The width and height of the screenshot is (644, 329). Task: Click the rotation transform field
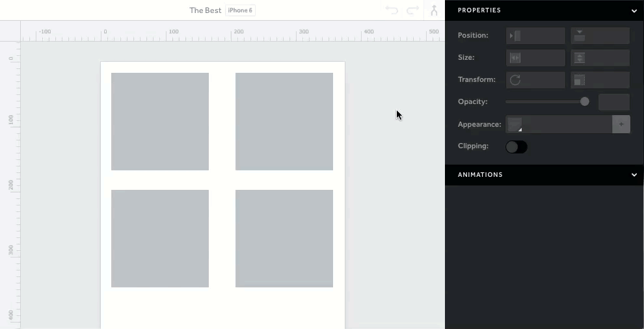[x=535, y=80]
